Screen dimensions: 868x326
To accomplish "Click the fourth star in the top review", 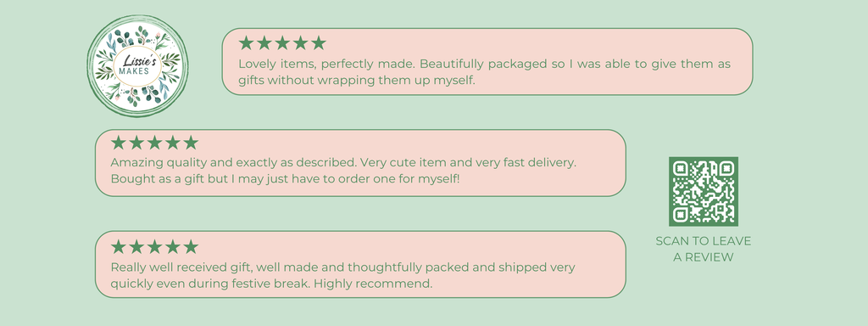I will 301,43.
